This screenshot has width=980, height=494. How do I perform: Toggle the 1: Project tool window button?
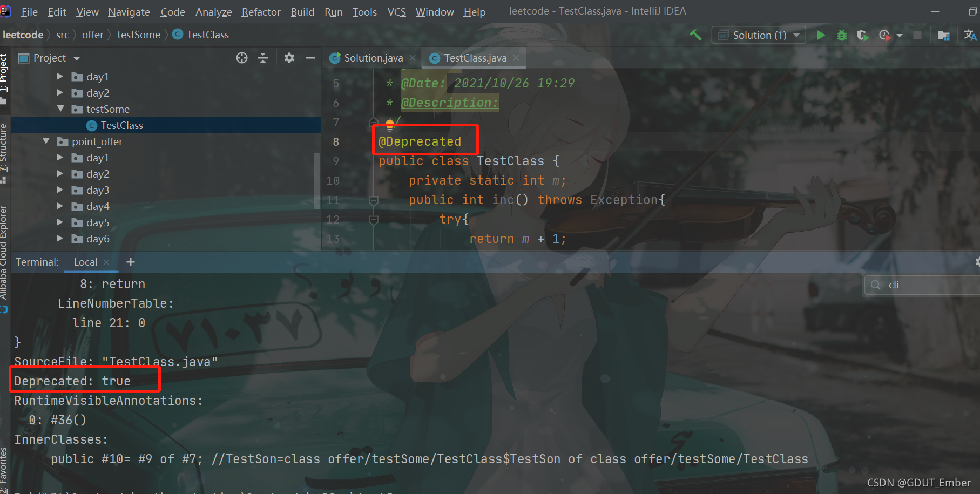coord(4,78)
